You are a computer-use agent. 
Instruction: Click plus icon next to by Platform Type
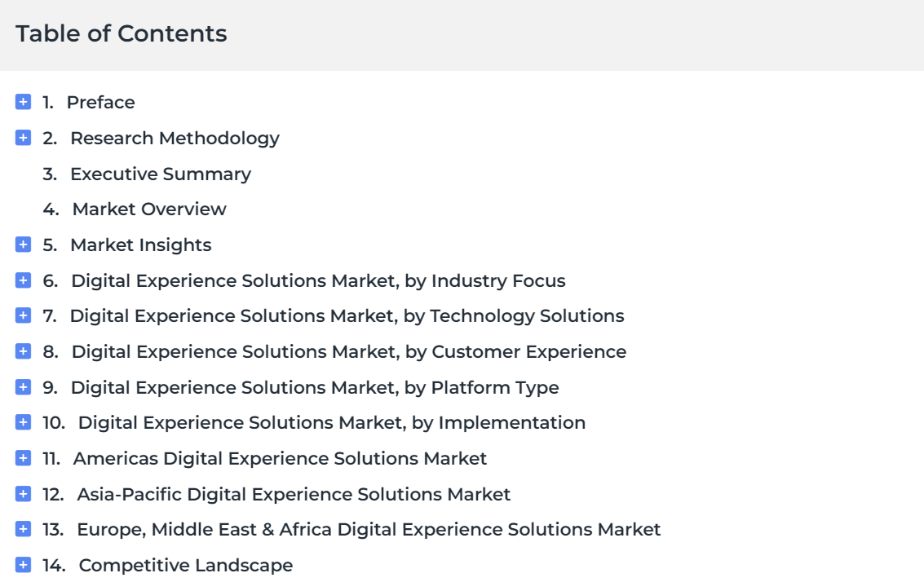tap(23, 387)
